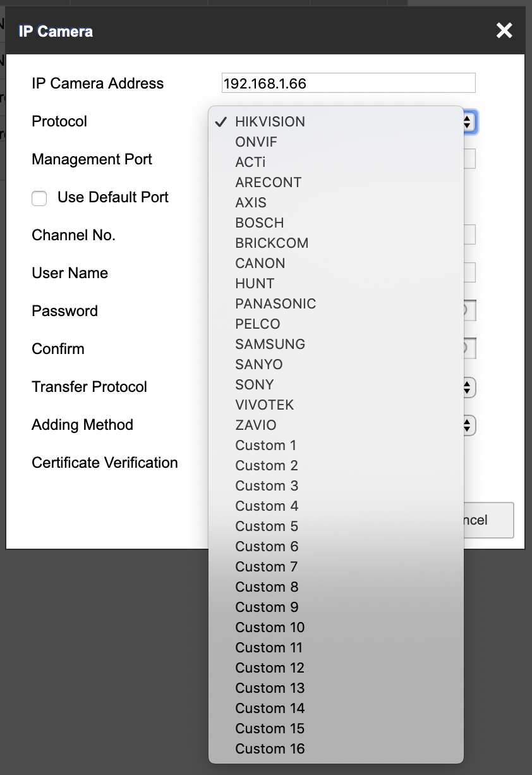Open the Transfer Protocol dropdown
532x775 pixels.
click(x=466, y=387)
